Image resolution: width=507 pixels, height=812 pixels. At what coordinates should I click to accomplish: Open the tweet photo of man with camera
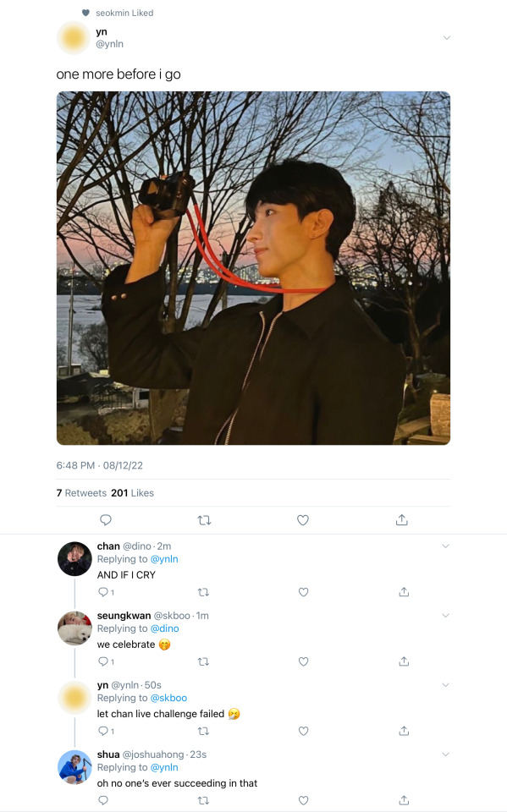pyautogui.click(x=253, y=268)
